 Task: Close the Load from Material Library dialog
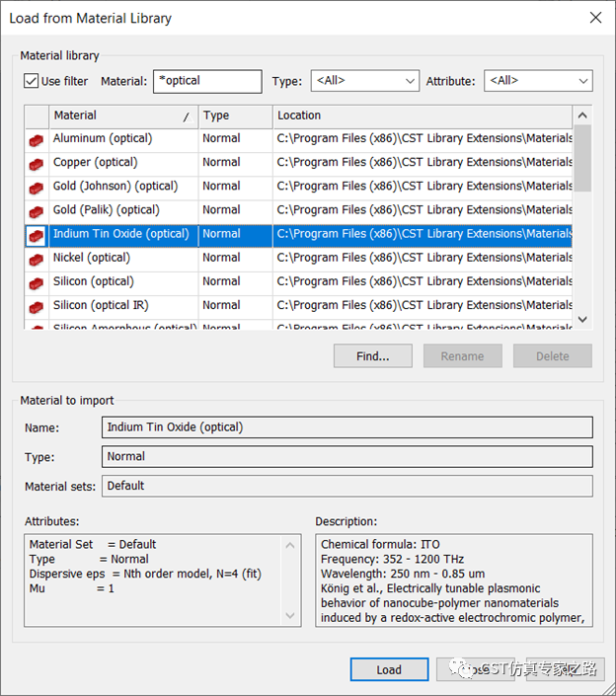pos(595,18)
